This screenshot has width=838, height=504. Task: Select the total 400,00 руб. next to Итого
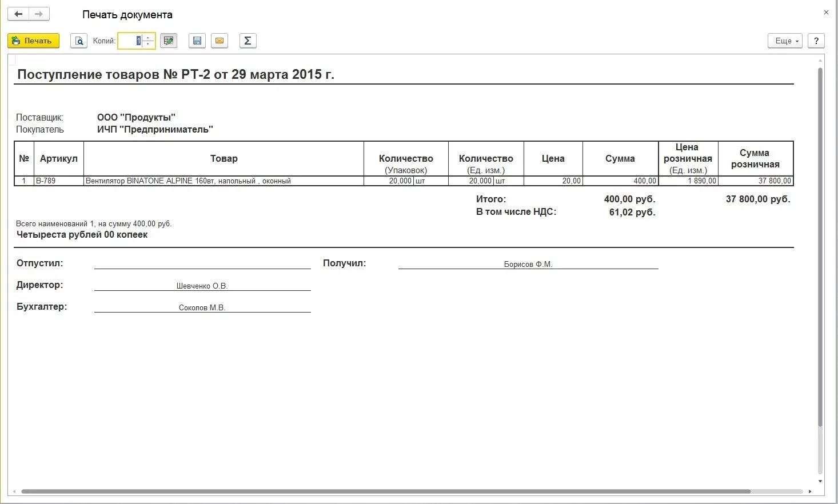click(629, 199)
